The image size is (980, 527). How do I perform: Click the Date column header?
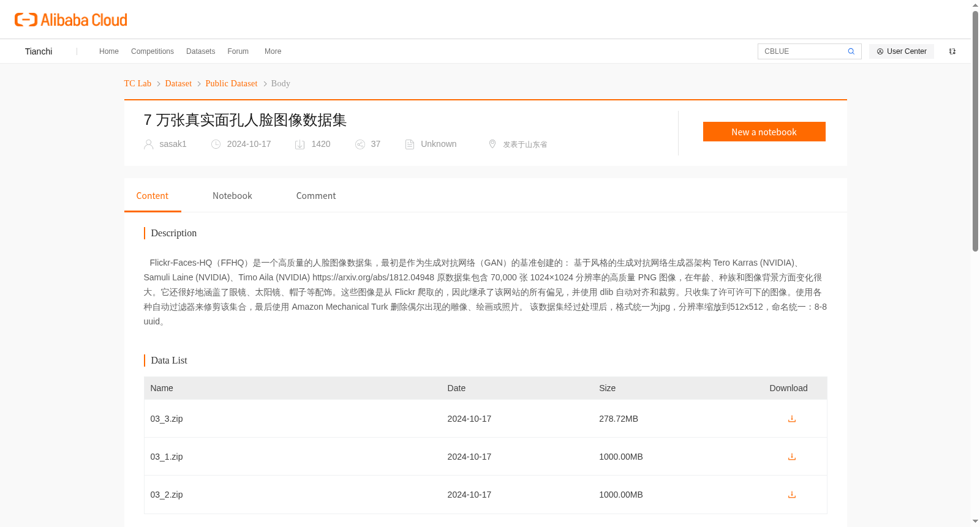[456, 388]
